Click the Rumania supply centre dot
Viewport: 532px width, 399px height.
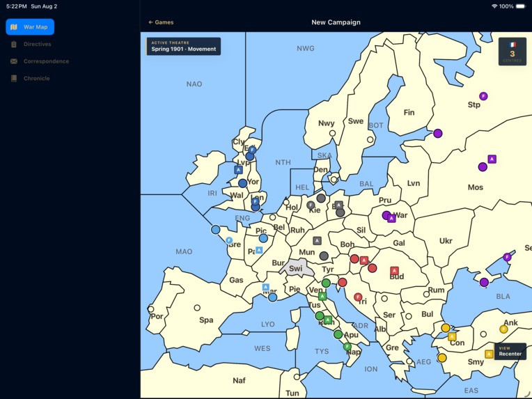tap(426, 294)
